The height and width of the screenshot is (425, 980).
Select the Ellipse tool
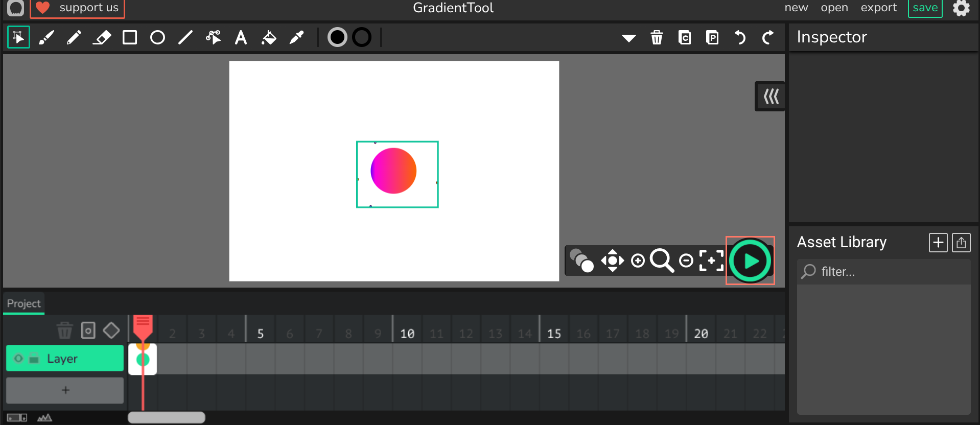[158, 37]
